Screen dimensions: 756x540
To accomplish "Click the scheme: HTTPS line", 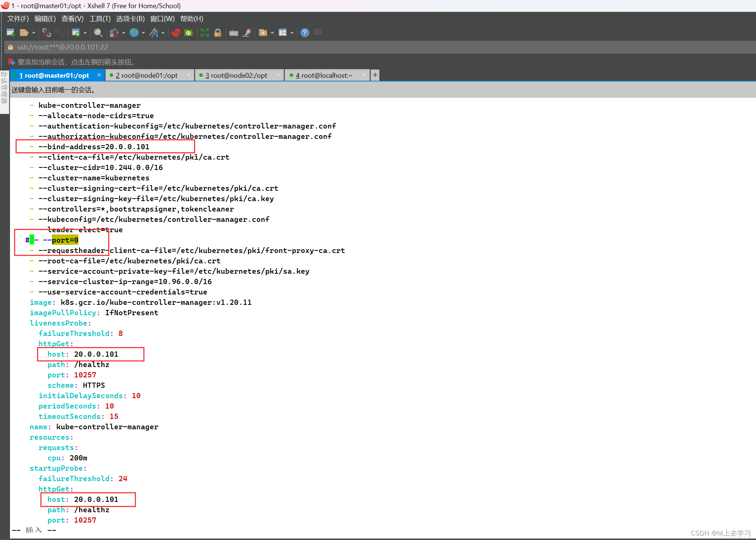I will click(x=76, y=385).
